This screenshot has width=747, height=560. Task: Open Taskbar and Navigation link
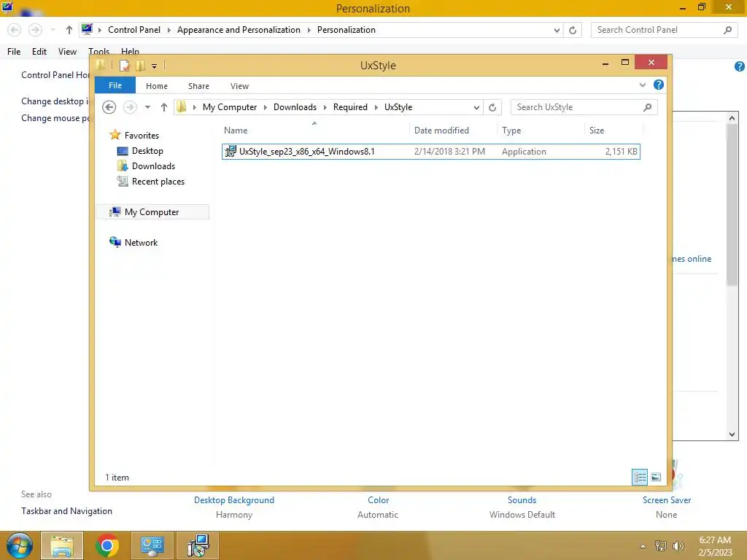(x=66, y=511)
